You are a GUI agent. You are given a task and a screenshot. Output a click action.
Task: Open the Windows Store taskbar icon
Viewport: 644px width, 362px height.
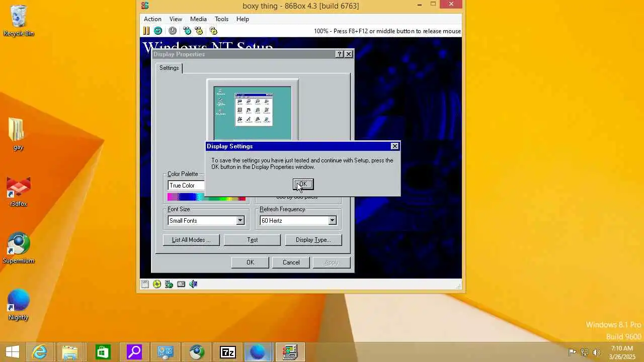[102, 352]
